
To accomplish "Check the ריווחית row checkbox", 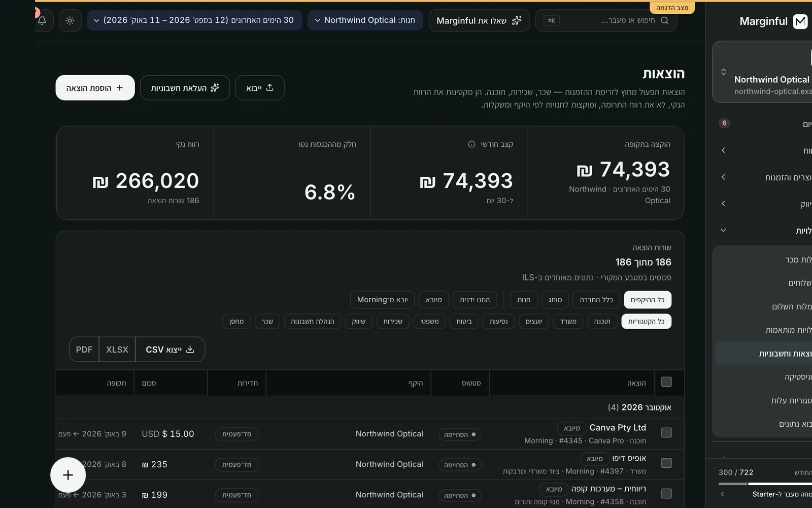I will tap(666, 494).
